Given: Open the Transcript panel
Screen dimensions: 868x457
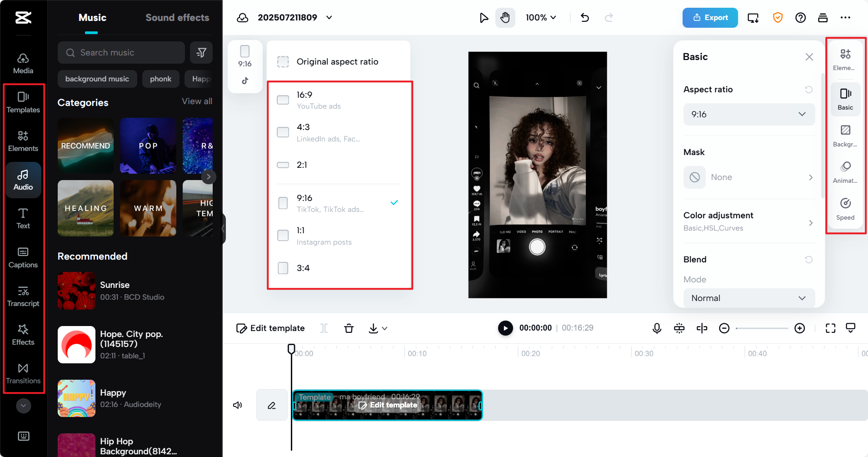Looking at the screenshot, I should (23, 296).
